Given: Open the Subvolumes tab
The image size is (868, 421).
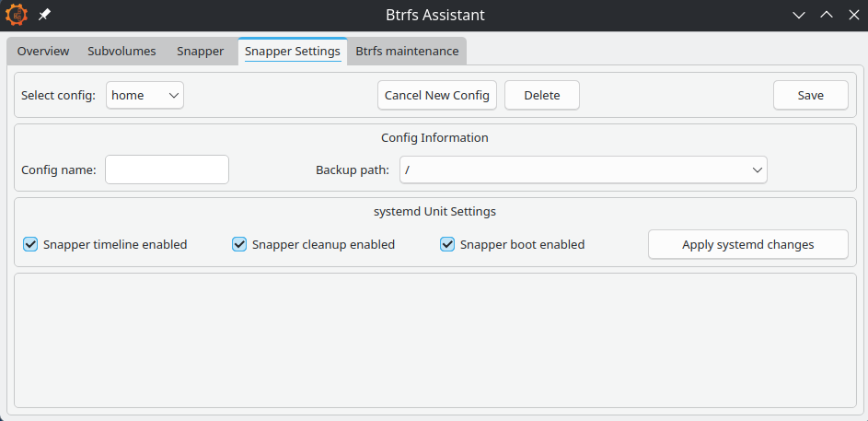Looking at the screenshot, I should pos(122,52).
